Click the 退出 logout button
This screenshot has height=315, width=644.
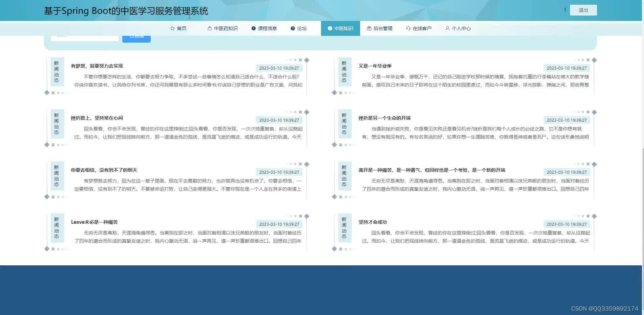[583, 10]
